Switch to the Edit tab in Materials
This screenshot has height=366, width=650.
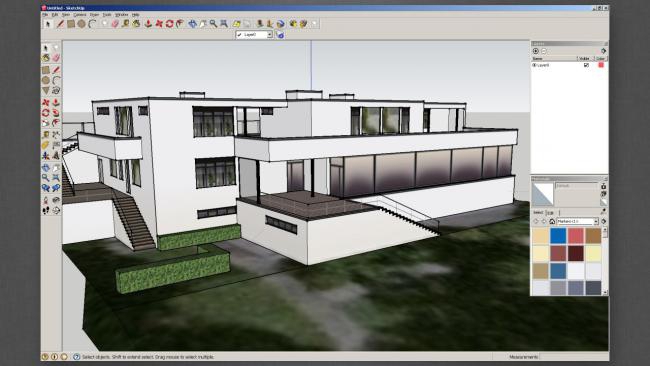(x=551, y=212)
